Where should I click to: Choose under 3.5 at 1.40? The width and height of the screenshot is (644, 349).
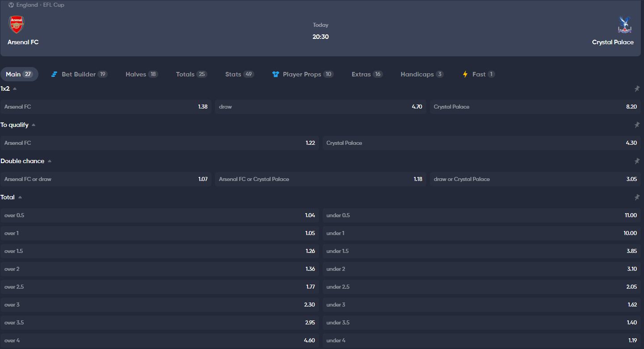click(482, 323)
